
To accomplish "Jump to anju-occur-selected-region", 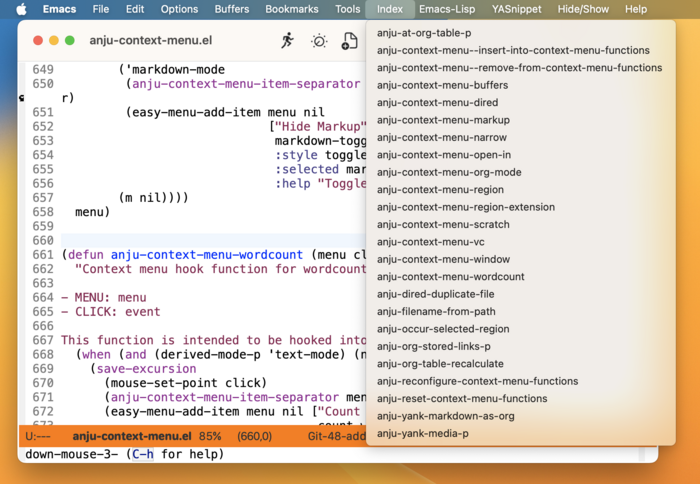I will coord(521,329).
